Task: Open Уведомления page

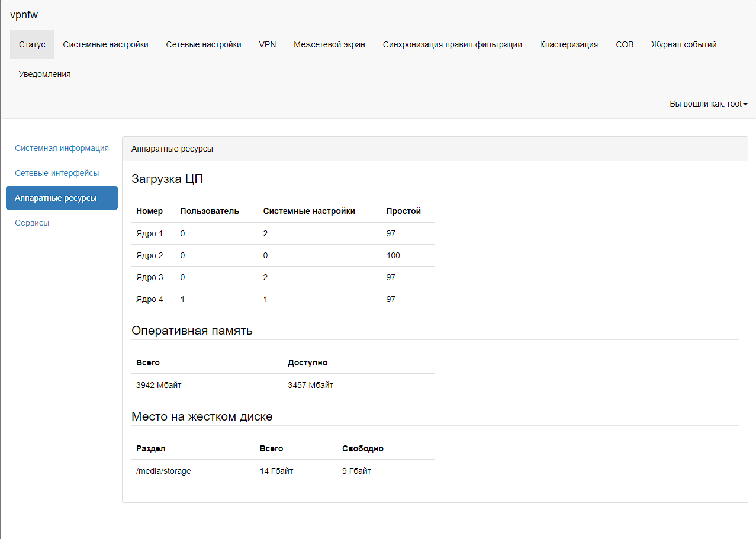Action: [44, 74]
